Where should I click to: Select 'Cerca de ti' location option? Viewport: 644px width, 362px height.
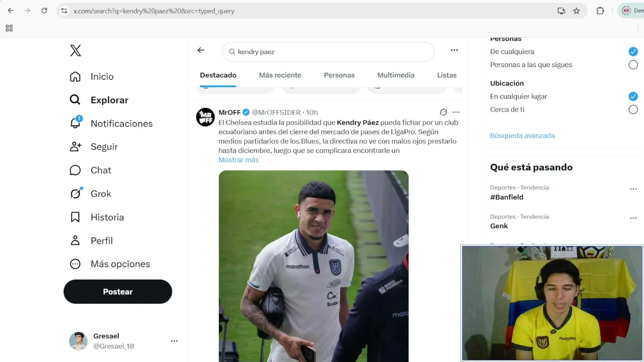[x=633, y=109]
